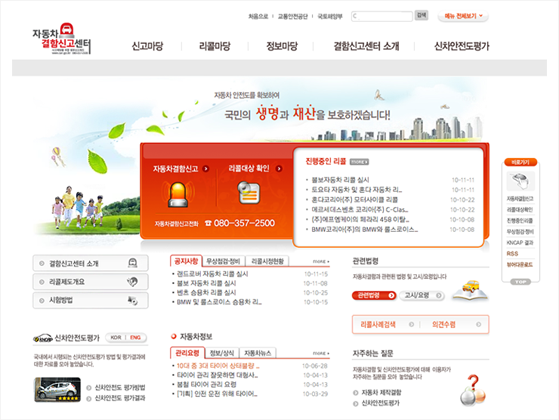Click the 자동차 결함신고센터 logo

pyautogui.click(x=61, y=39)
